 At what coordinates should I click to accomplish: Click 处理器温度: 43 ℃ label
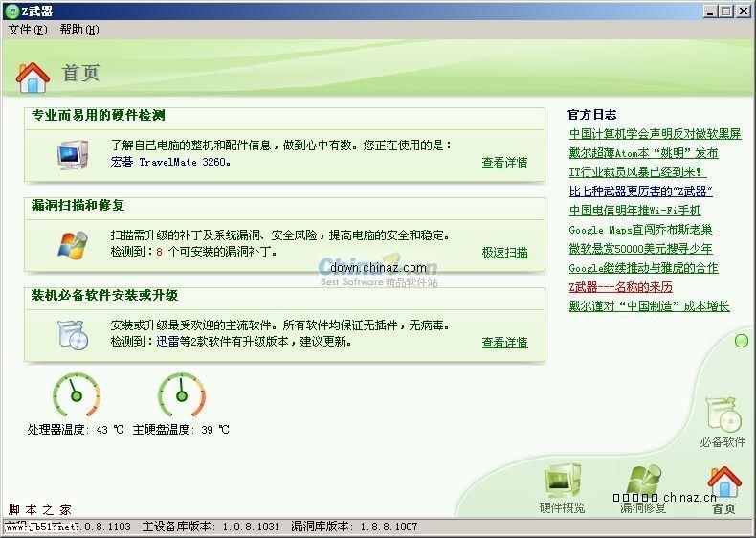[76, 430]
